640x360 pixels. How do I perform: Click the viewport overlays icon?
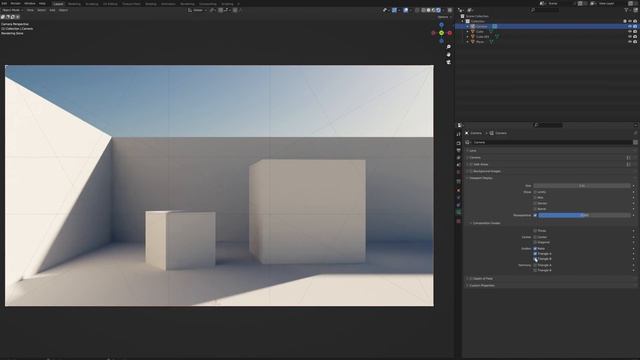406,10
